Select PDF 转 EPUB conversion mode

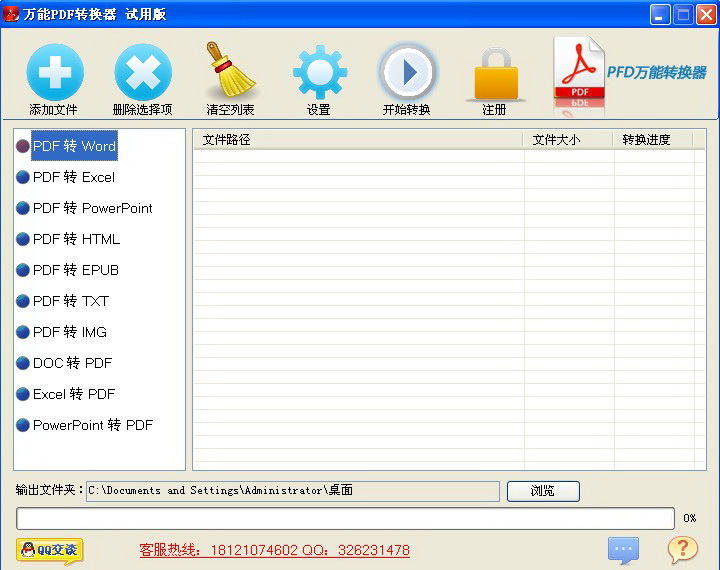point(68,270)
